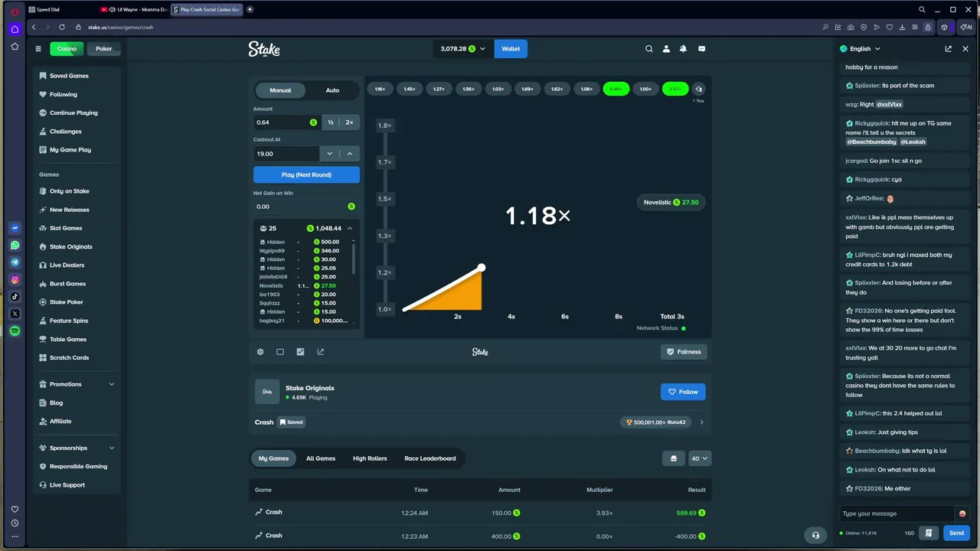Screen dimensions: 980x551
Task: Decrease Cashout At value
Action: [330, 154]
